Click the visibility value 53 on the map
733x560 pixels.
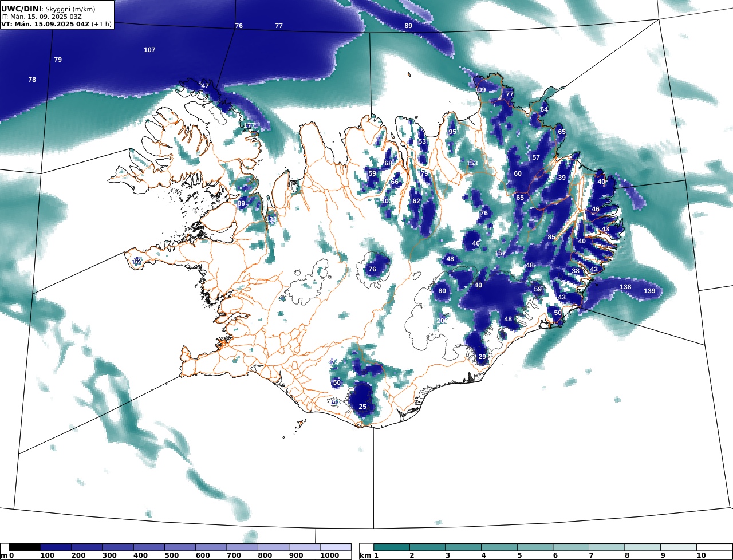tap(422, 141)
